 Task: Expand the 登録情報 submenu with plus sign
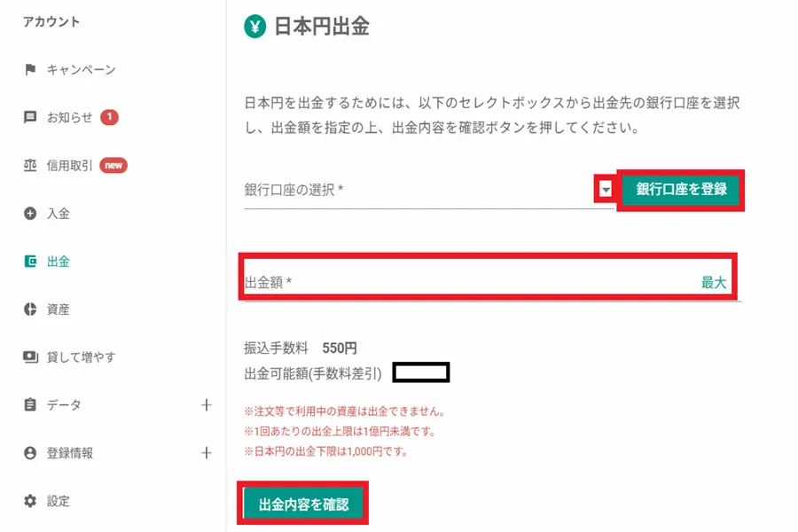pos(207,453)
